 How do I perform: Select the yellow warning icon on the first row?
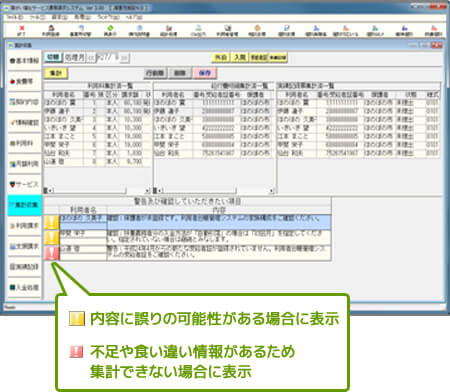coord(52,222)
